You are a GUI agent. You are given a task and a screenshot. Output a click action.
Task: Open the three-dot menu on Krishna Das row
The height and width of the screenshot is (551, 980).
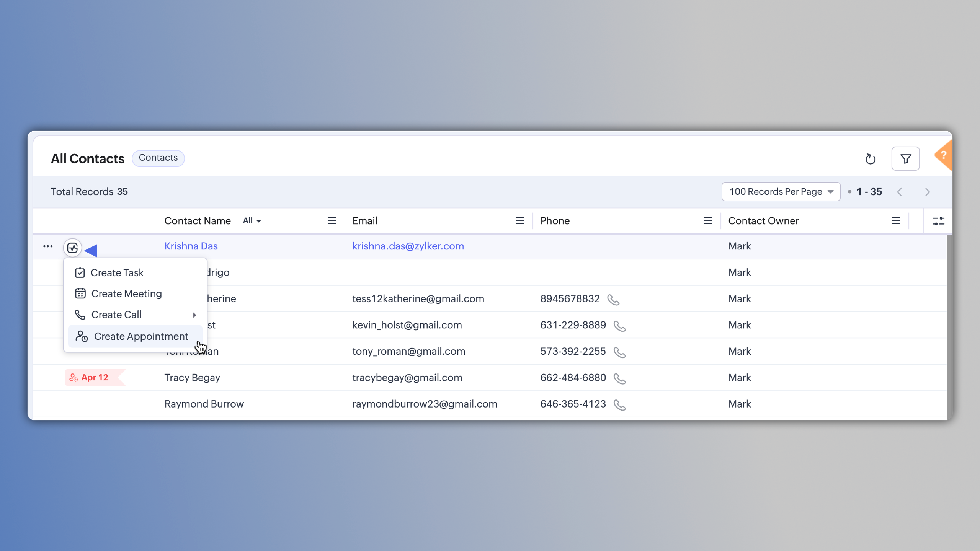48,246
